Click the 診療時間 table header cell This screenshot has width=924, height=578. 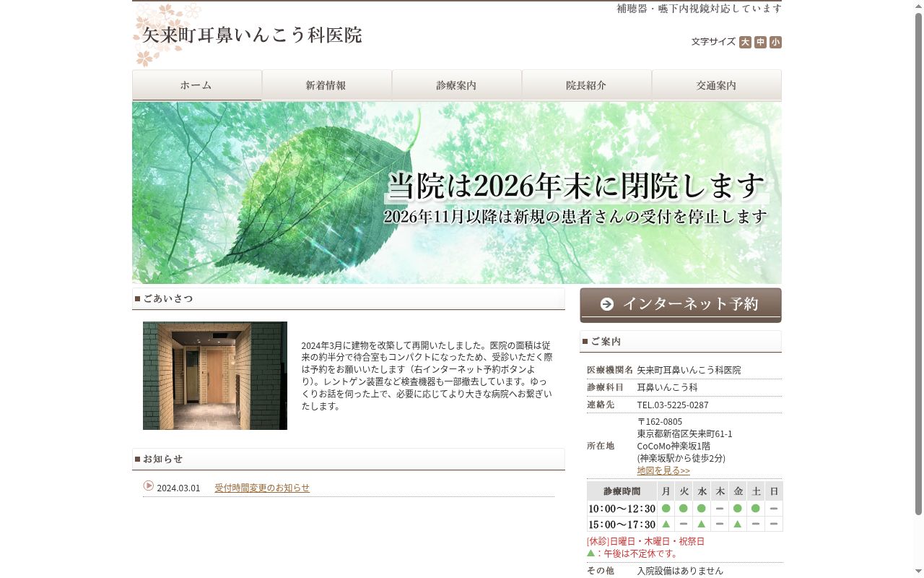click(x=622, y=491)
